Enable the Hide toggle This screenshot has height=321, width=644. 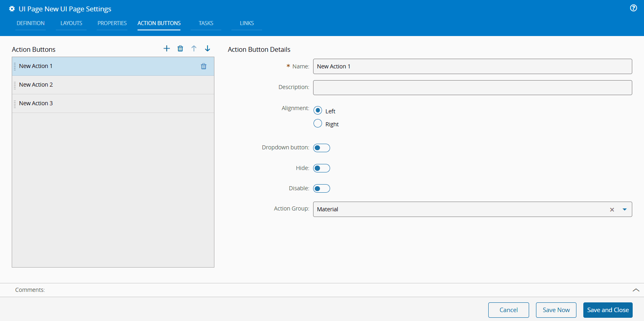tap(322, 168)
